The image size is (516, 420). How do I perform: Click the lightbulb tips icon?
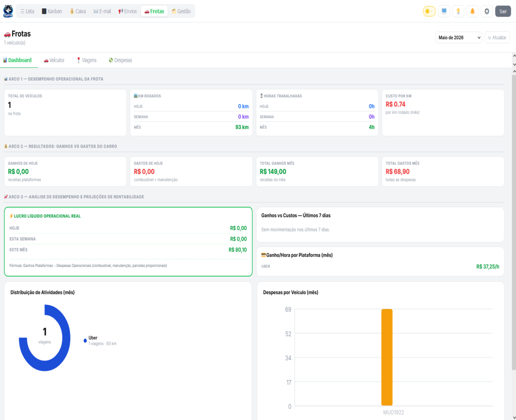tap(458, 11)
